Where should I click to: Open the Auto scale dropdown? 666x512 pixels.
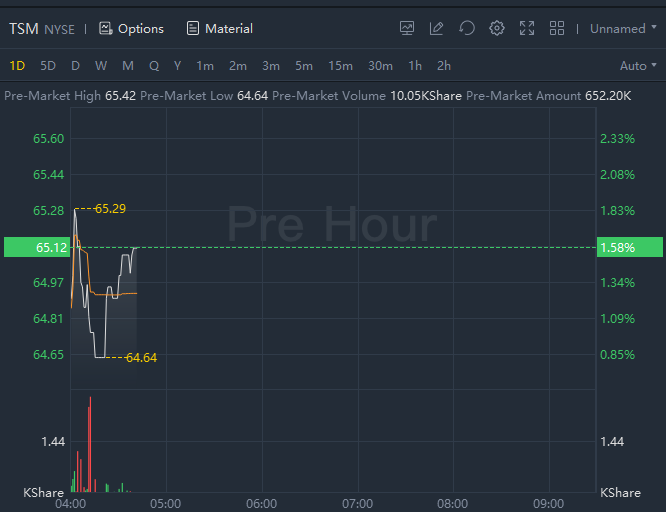pyautogui.click(x=639, y=66)
